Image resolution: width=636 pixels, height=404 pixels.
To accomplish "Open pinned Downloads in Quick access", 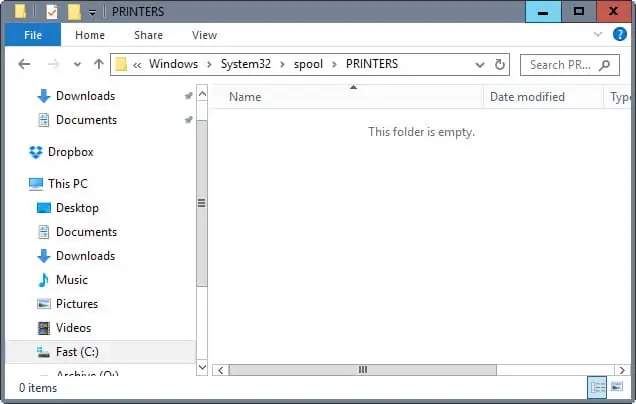I will click(86, 96).
